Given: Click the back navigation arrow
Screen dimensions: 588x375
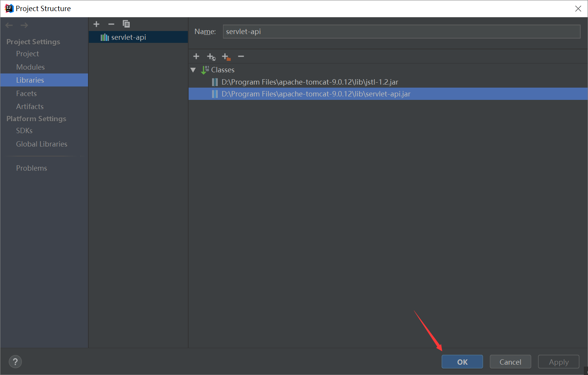Looking at the screenshot, I should pos(9,25).
